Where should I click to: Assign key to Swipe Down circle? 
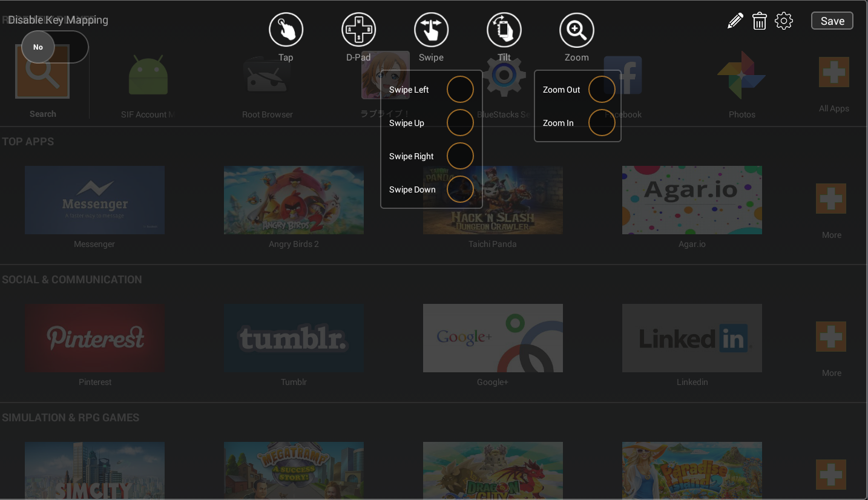pos(460,189)
